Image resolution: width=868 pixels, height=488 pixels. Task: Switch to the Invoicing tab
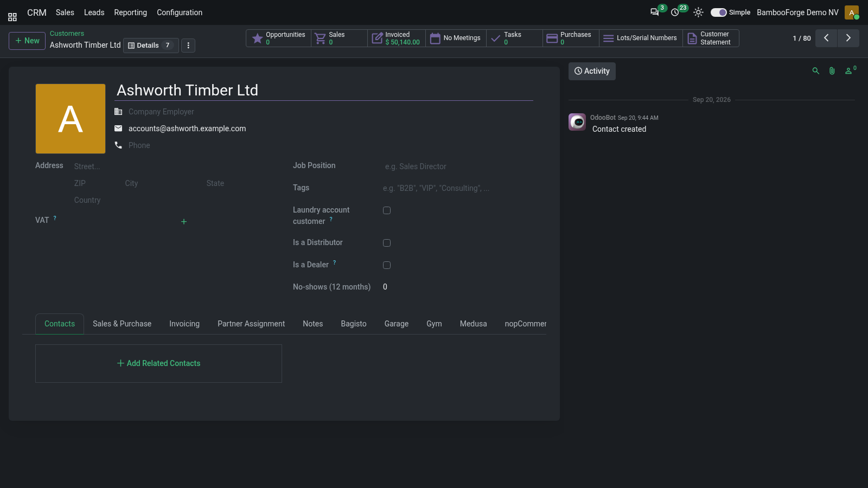[x=184, y=324]
